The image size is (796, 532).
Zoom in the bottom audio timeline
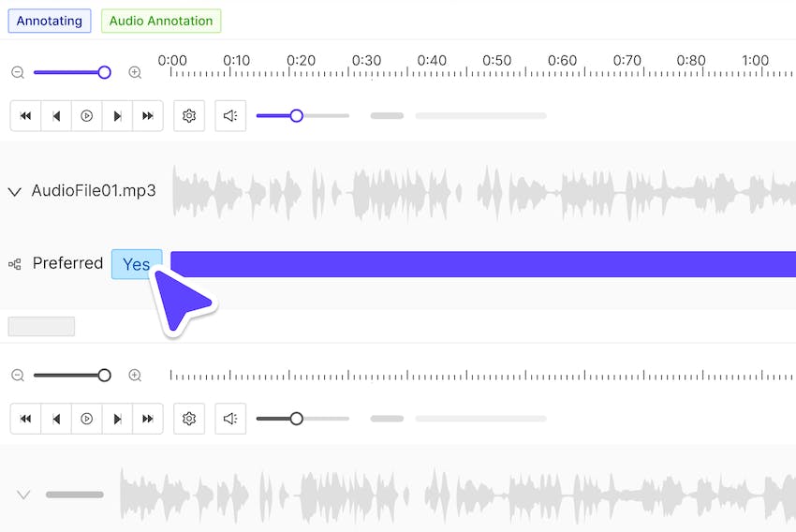135,376
